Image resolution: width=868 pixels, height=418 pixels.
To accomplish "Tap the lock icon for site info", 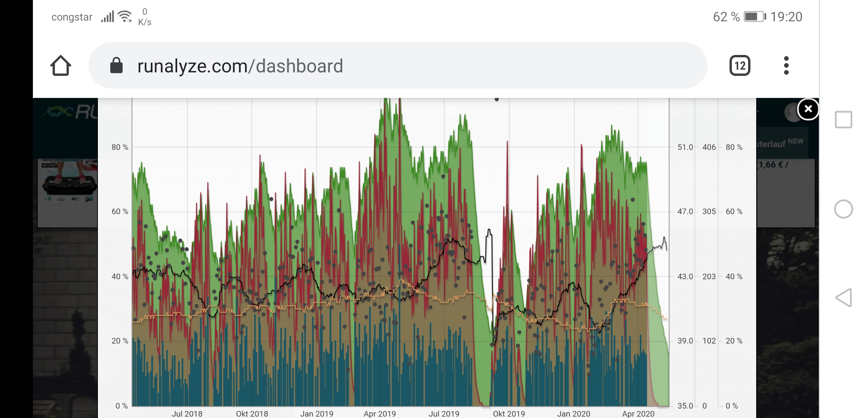I will tap(116, 66).
